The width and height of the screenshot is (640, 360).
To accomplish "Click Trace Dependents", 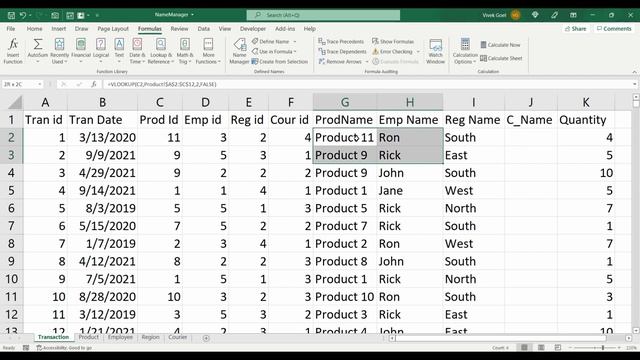I will pyautogui.click(x=342, y=52).
